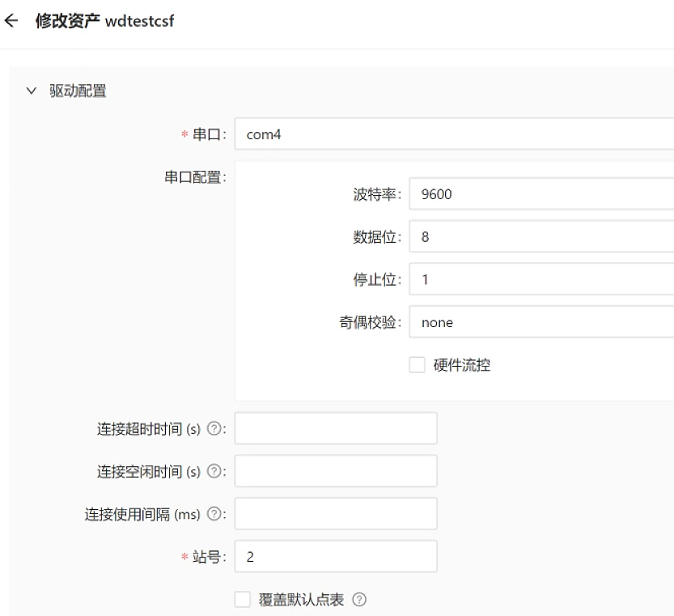Collapse the 驱动配置 section via its chevron
The image size is (674, 616).
[x=32, y=91]
